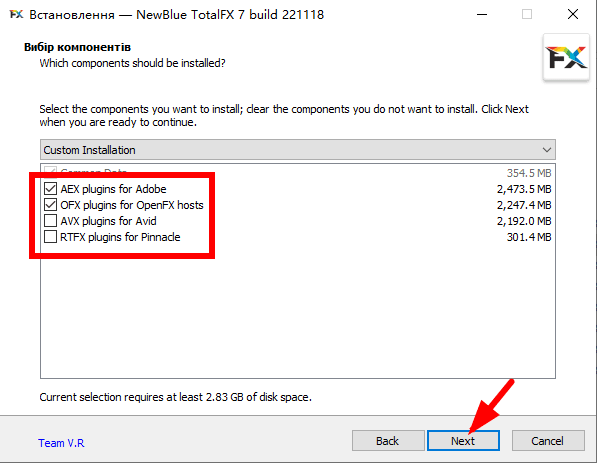This screenshot has width=597, height=463.
Task: Click the RTFX plugins 301.4 MB size
Action: tap(529, 237)
